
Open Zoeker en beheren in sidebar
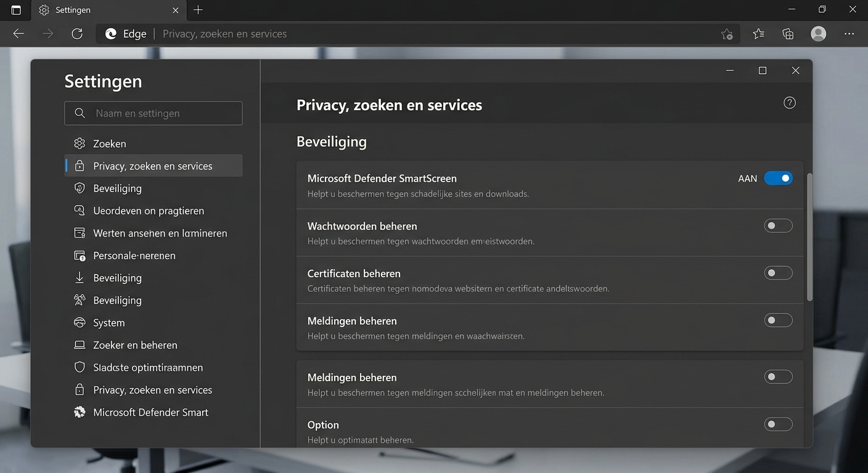point(154,345)
